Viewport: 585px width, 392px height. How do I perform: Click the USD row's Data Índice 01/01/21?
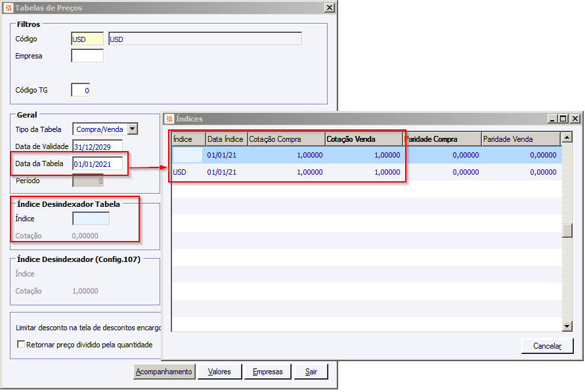click(x=222, y=172)
